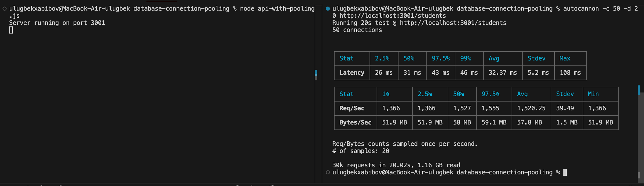
Task: Click the '# of samples: 20' line
Action: click(x=361, y=151)
